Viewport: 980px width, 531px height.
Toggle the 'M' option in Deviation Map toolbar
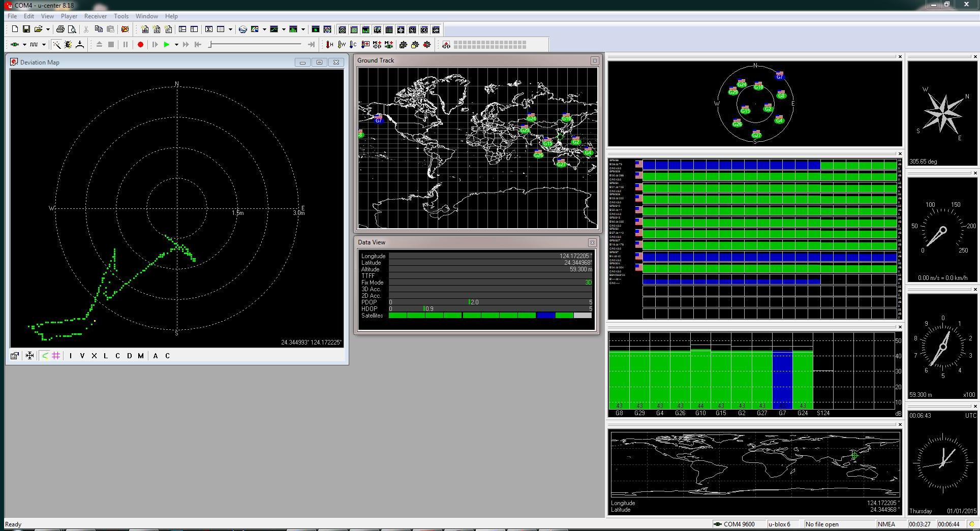[x=141, y=356]
